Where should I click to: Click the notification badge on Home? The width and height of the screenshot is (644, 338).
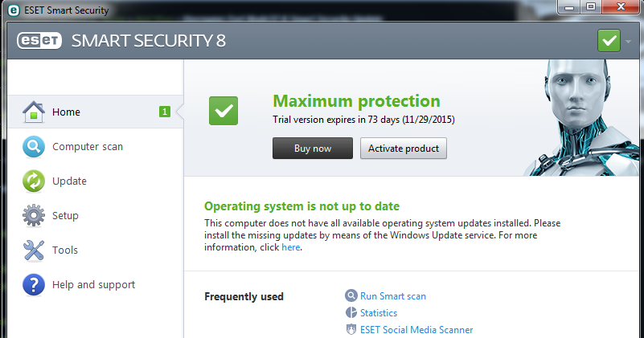pyautogui.click(x=165, y=112)
